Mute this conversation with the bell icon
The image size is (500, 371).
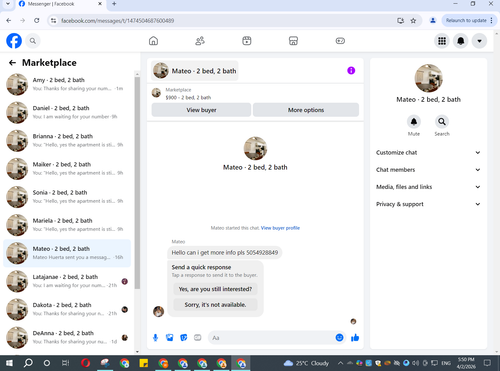point(414,122)
